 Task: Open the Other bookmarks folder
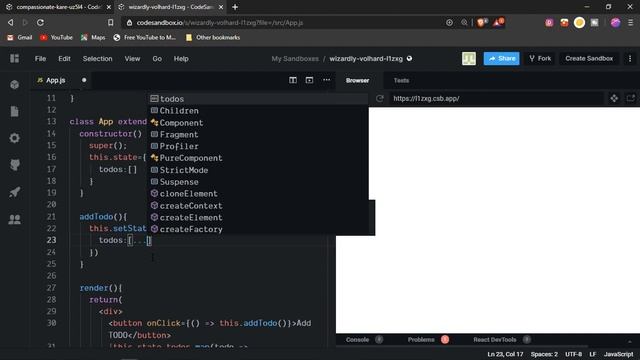point(213,38)
